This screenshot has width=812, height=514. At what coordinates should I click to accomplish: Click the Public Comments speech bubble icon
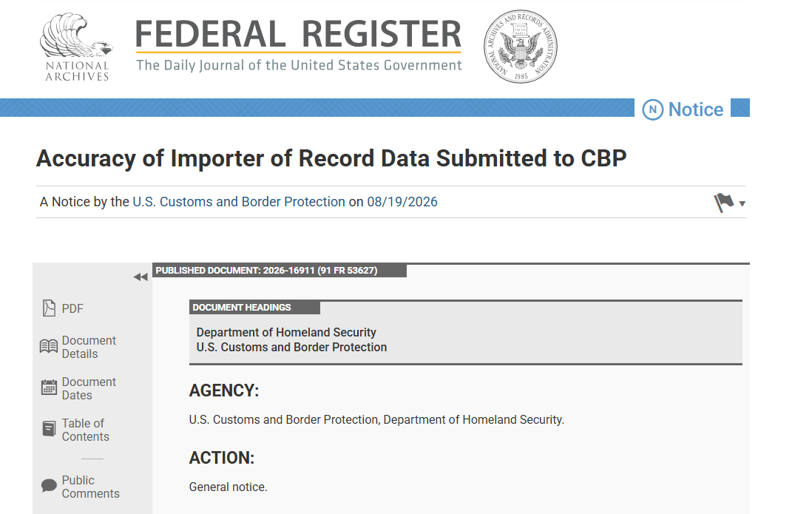[x=50, y=485]
